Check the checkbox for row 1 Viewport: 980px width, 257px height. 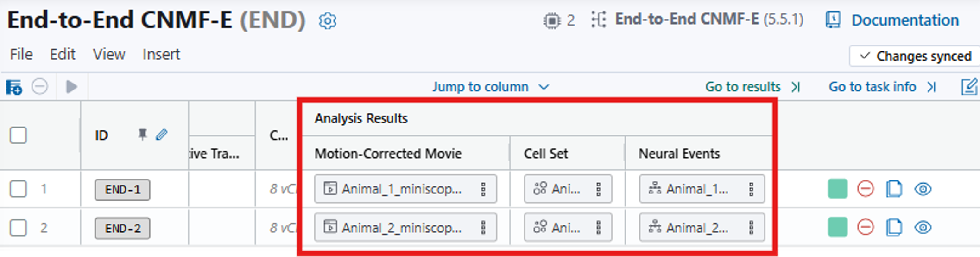point(19,189)
